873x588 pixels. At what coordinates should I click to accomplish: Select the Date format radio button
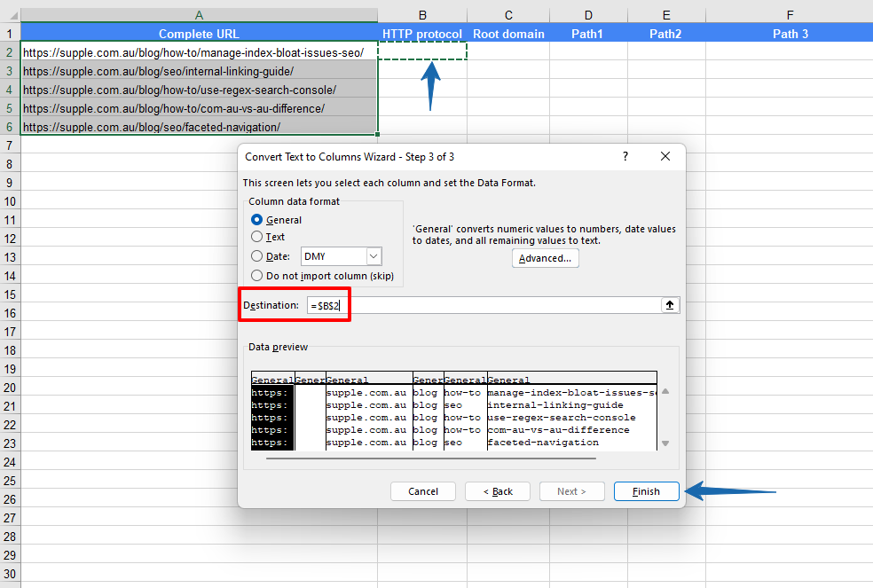[x=256, y=256]
